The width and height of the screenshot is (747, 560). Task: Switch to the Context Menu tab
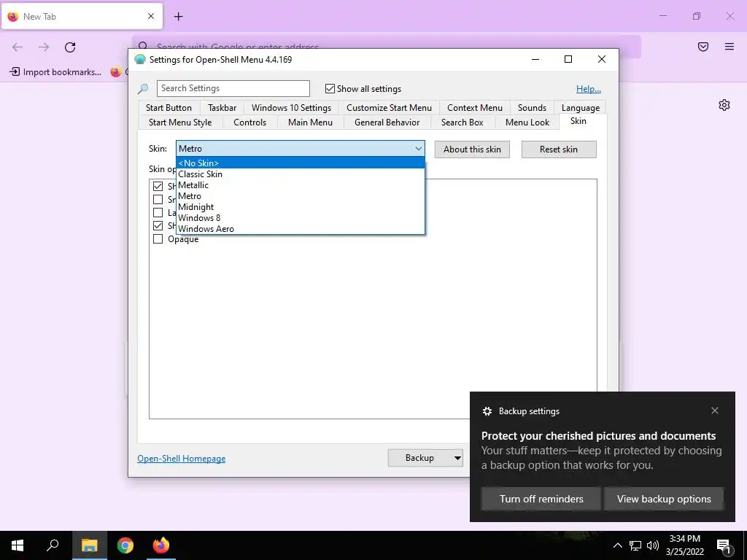click(x=474, y=108)
